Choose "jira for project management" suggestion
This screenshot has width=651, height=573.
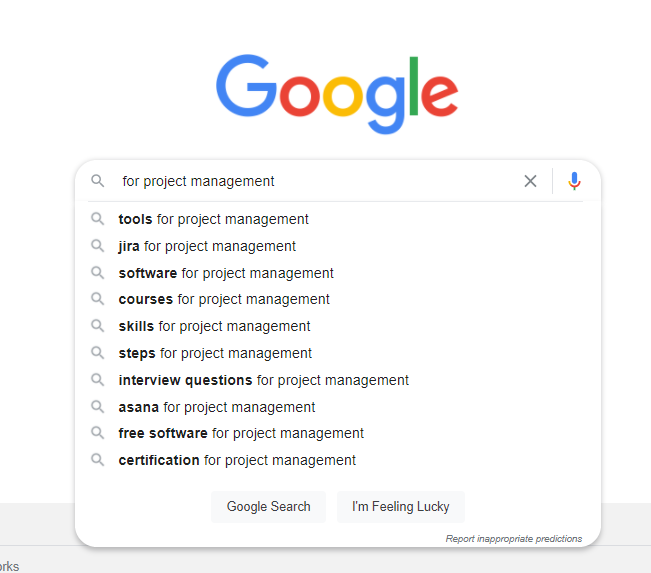pos(207,246)
